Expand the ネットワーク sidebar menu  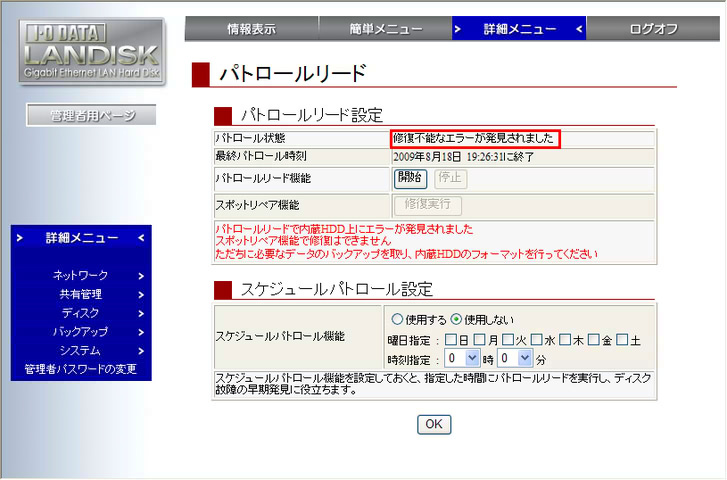coord(82,275)
